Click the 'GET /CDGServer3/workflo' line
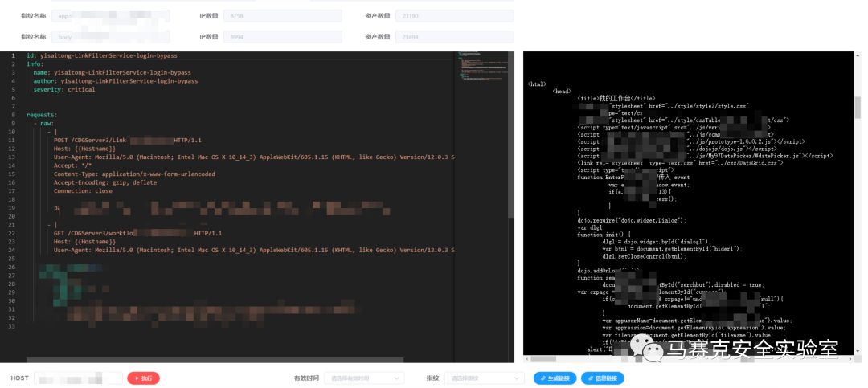This screenshot has height=388, width=868. click(138, 233)
